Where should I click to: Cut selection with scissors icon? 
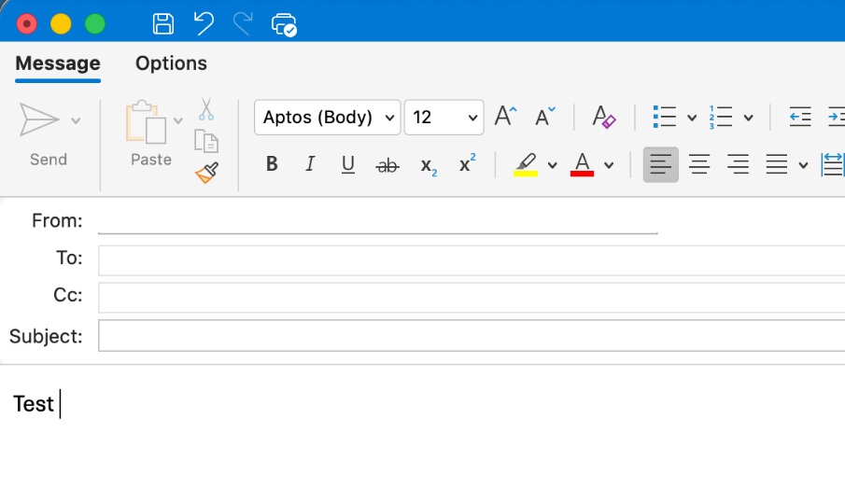pos(205,109)
